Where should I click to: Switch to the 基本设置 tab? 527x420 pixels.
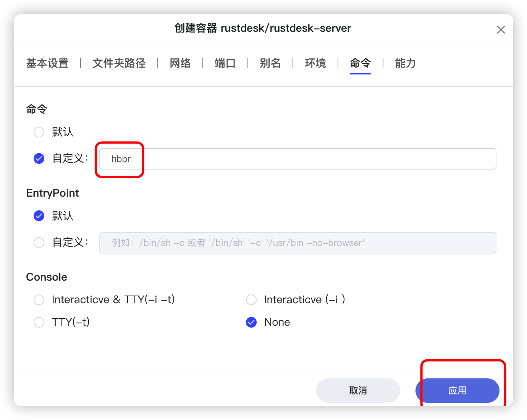point(47,63)
